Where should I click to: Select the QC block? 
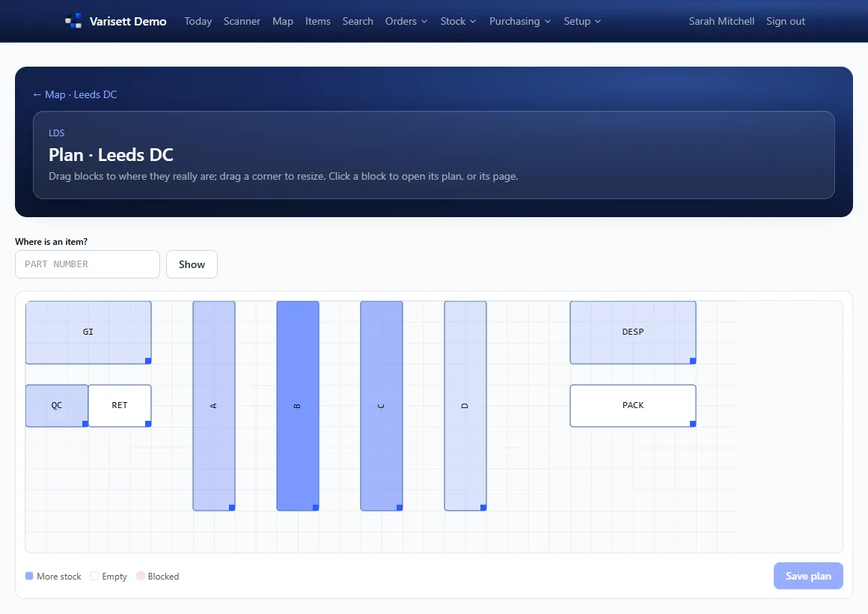(56, 405)
